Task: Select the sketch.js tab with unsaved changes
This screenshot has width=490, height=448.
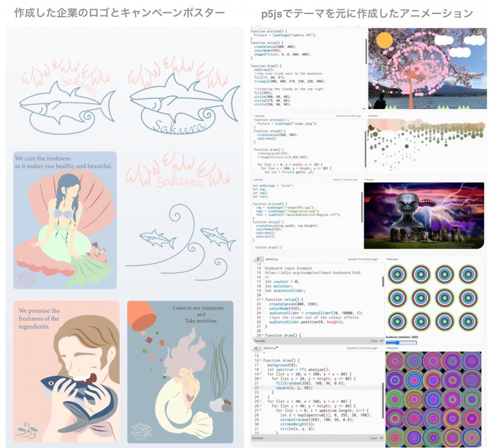Action: [272, 348]
